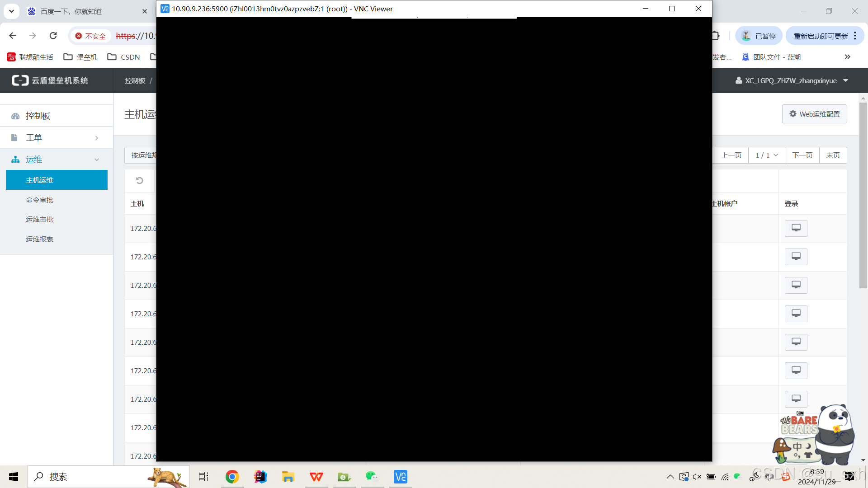Open the page number 1/1 dropdown
868x488 pixels.
click(766, 155)
